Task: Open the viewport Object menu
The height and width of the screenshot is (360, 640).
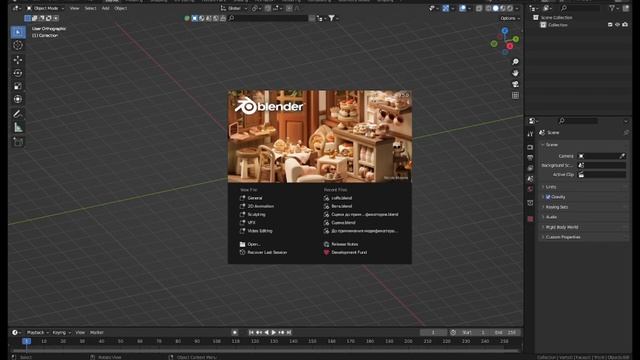Action: (120, 8)
